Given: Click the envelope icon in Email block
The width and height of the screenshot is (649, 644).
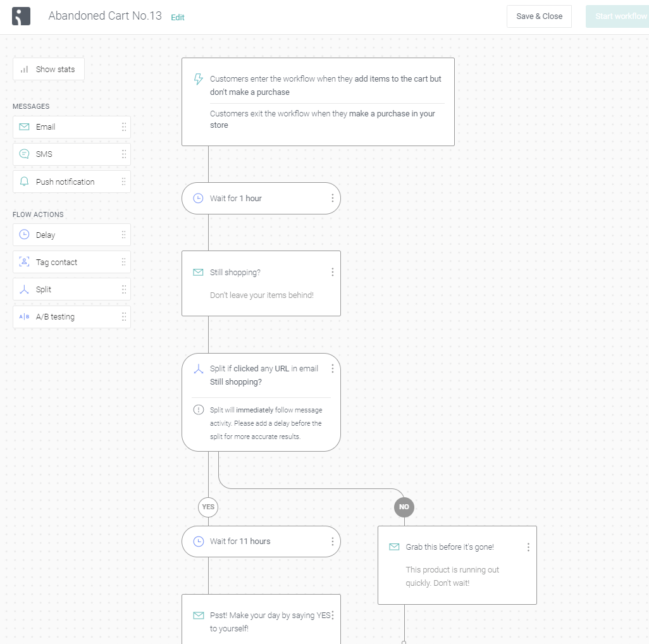Looking at the screenshot, I should [x=25, y=127].
